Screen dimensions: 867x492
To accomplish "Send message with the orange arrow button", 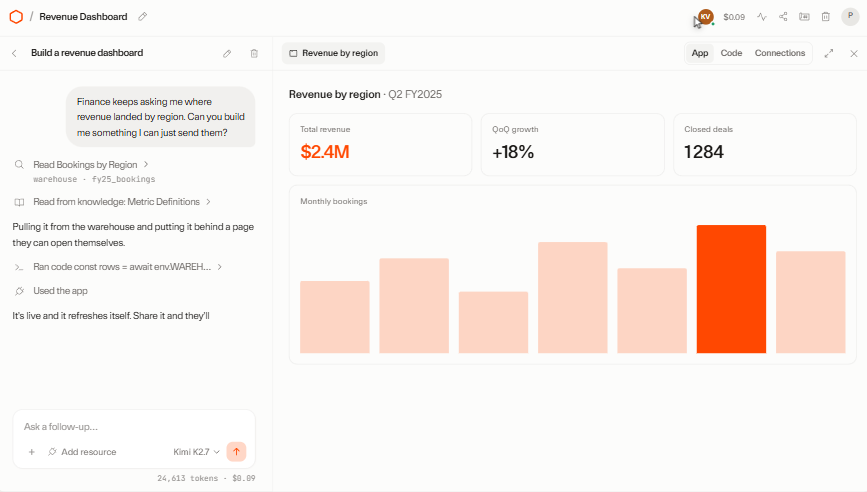I will tap(236, 452).
